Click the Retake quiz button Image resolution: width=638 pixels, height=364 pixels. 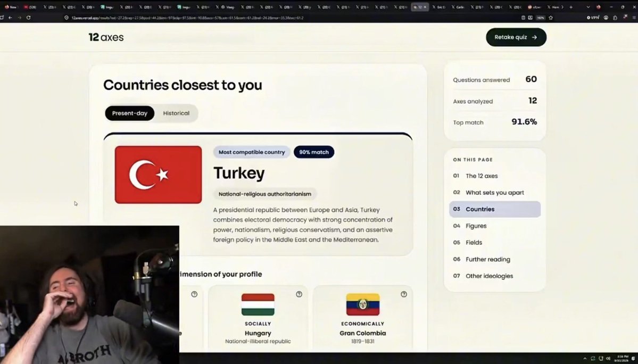tap(516, 37)
